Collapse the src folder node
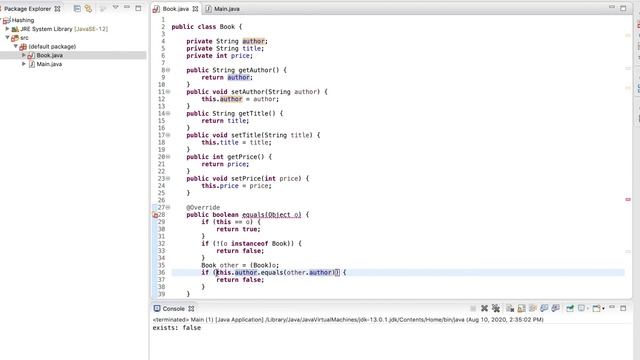640x360 pixels. [x=7, y=38]
